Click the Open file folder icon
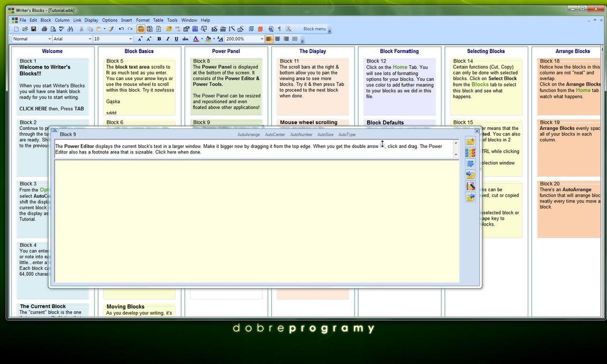Screen dimensions: 607x364 25,29
